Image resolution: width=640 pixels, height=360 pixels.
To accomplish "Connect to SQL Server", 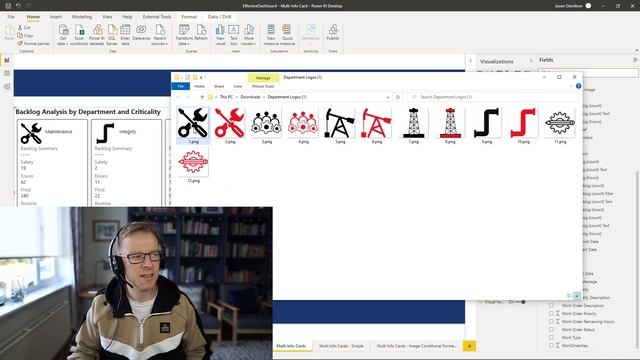I will point(112,35).
